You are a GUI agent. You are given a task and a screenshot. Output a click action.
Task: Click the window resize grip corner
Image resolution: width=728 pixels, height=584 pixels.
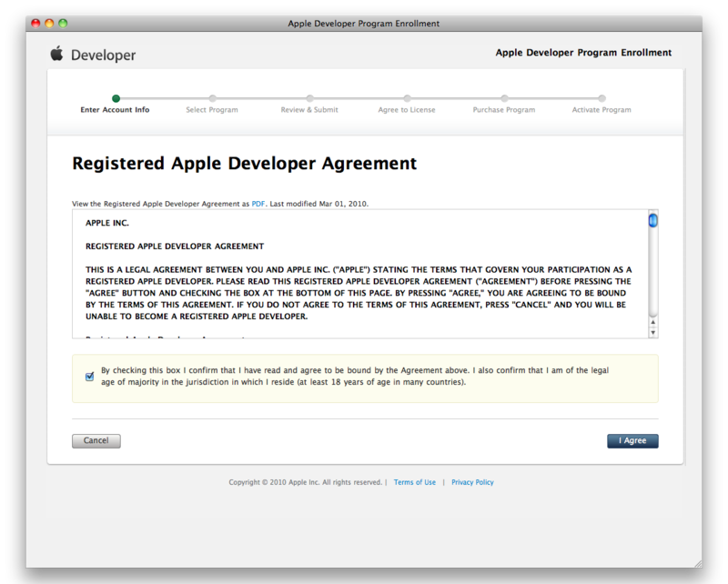tap(698, 563)
